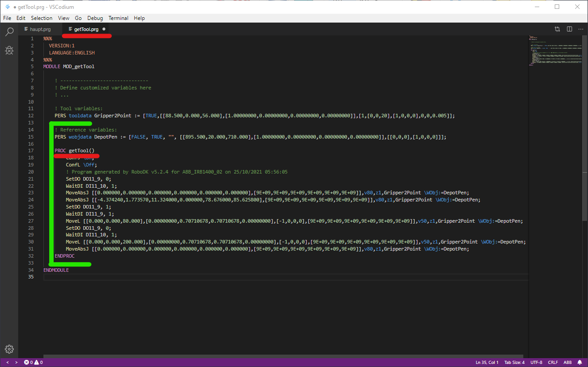The image size is (588, 367).
Task: Change the CRLF end-of-line sequence
Action: coord(553,362)
